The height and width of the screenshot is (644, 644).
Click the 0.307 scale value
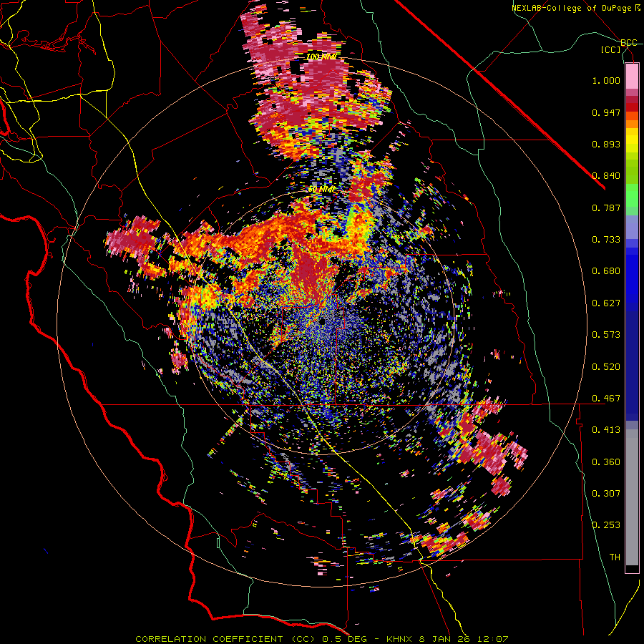606,494
